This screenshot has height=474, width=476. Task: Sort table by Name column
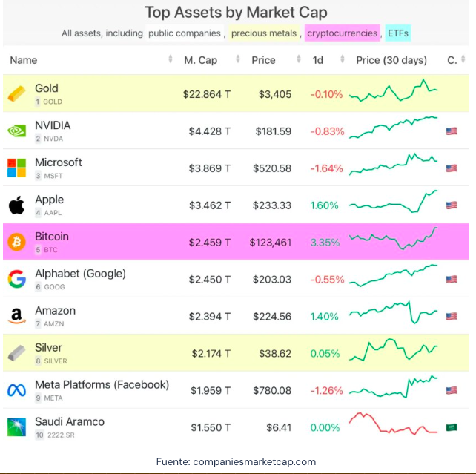[x=24, y=60]
